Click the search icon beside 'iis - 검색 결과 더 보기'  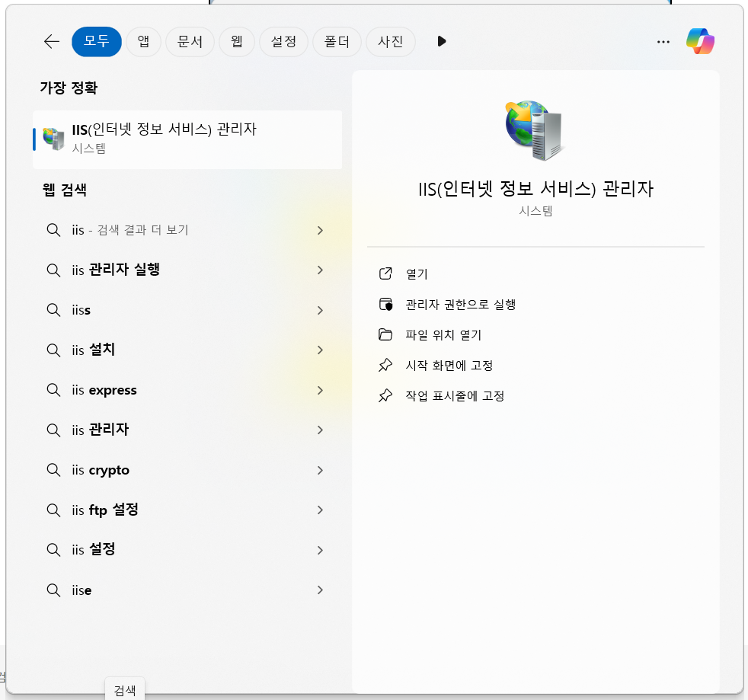point(53,230)
